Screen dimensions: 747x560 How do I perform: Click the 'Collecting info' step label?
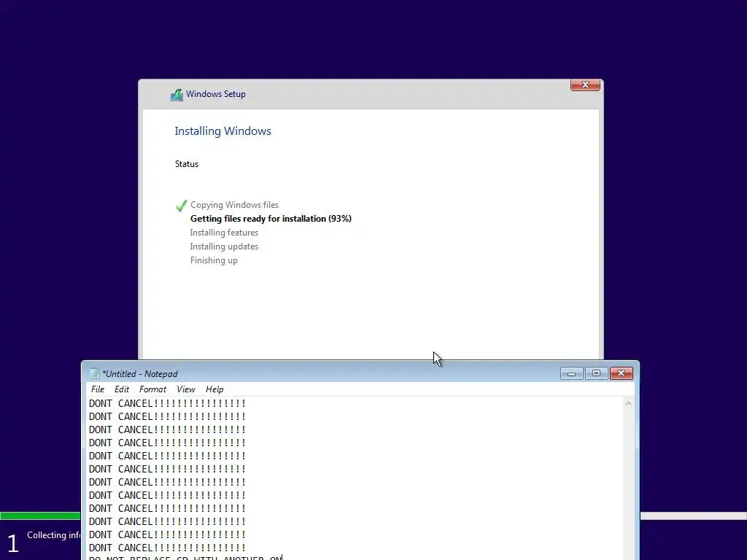point(54,535)
